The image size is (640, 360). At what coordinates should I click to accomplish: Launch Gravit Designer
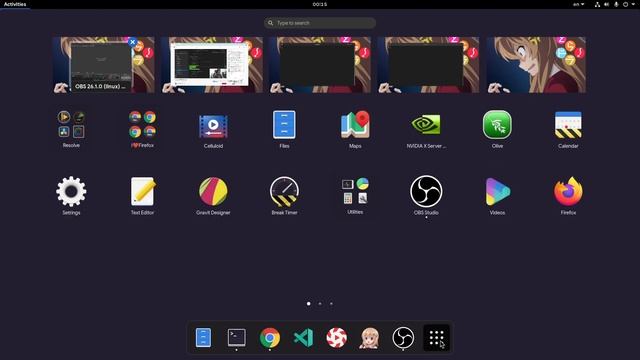coord(213,196)
